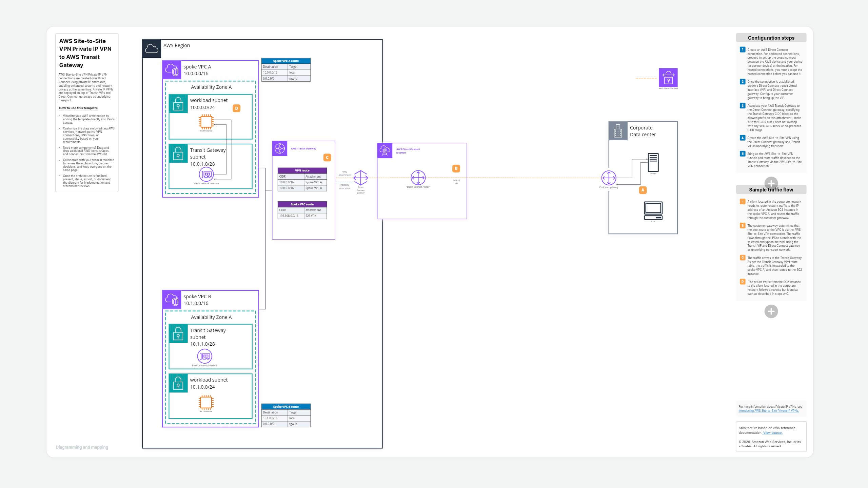Screen dimensions: 868x488
Task: Select the gateway association label
Action: coord(344,186)
